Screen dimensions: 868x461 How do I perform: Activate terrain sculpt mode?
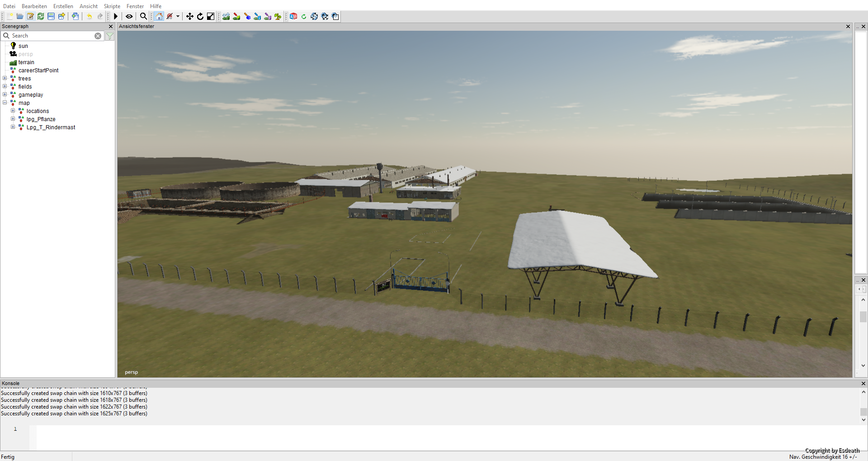[x=226, y=16]
